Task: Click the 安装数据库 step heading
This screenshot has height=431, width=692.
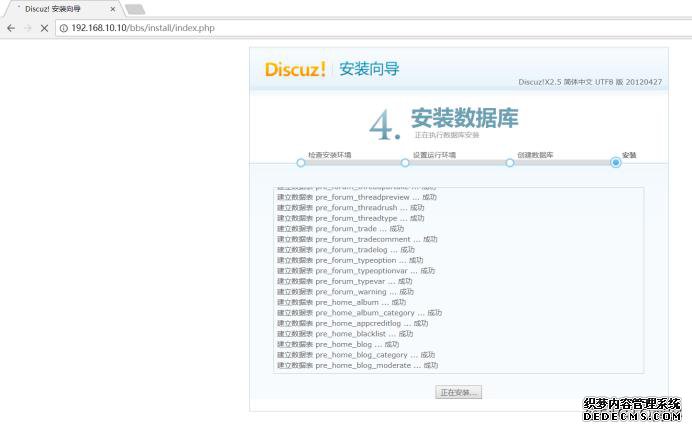Action: tap(465, 118)
